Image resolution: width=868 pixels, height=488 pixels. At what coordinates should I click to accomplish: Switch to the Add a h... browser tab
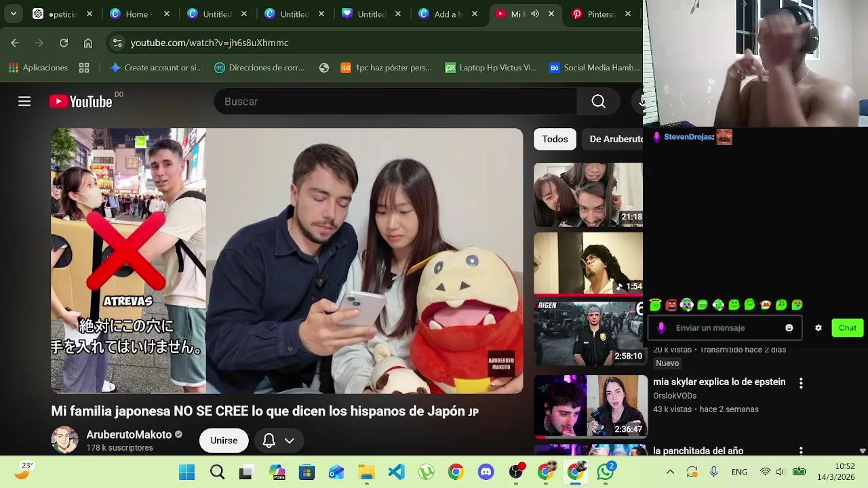pyautogui.click(x=448, y=14)
